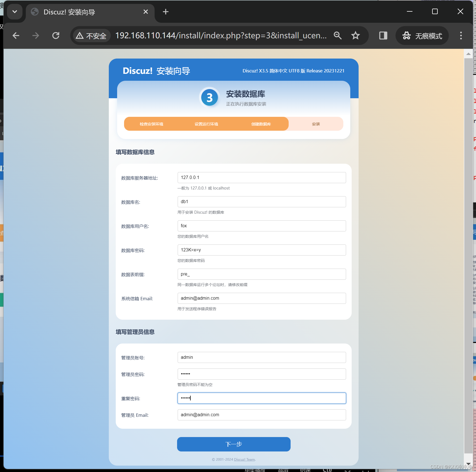Image resolution: width=476 pixels, height=472 pixels.
Task: Click the 创建数据库 step
Action: click(x=261, y=124)
